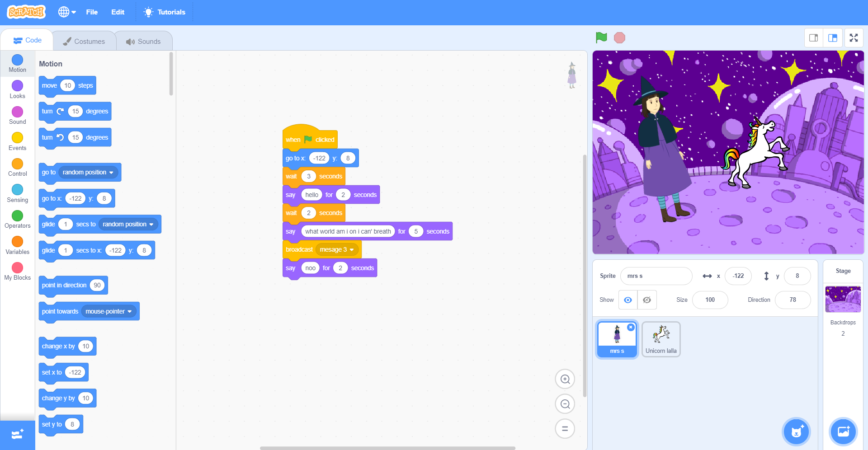
Task: Switch to large stage layout
Action: point(833,38)
